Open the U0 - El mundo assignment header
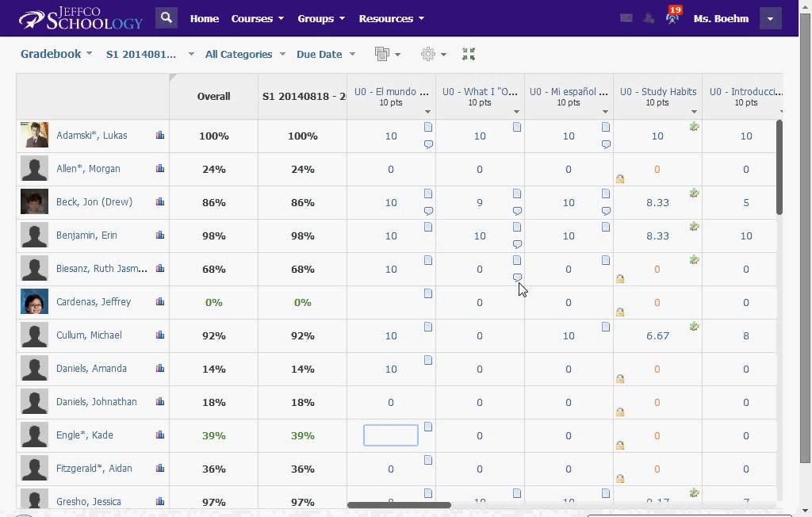The image size is (812, 517). coord(391,92)
